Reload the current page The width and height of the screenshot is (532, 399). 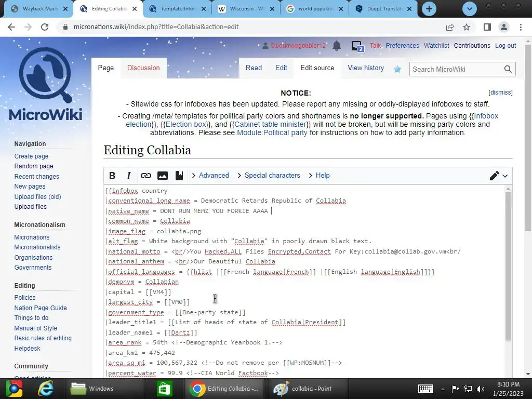(x=45, y=27)
